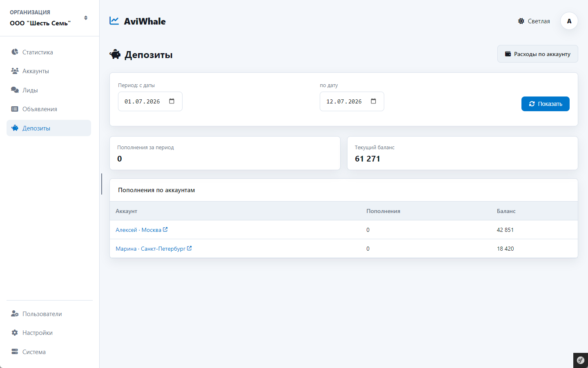Viewport: 588px width, 368px height.
Task: Click the pie chart icon for Статистика
Action: (15, 52)
